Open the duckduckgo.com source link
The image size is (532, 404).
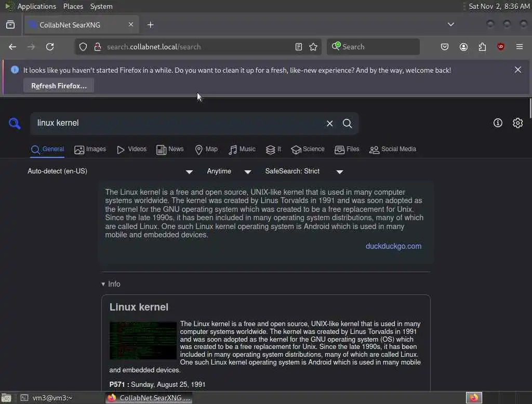393,246
